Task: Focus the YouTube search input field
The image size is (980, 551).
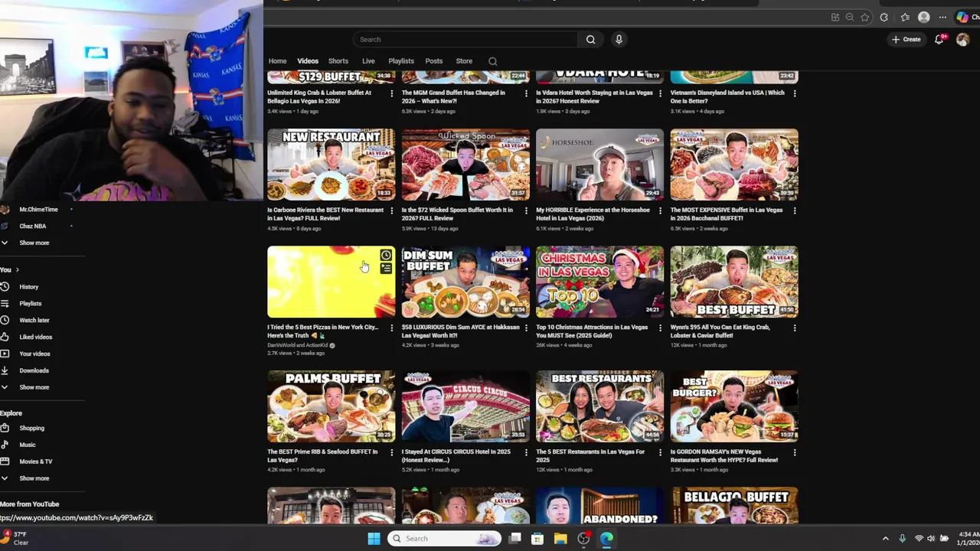Action: [465, 40]
